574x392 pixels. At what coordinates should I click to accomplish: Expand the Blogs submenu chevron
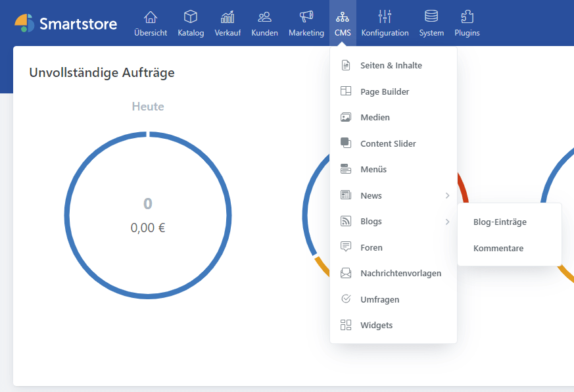coord(447,222)
